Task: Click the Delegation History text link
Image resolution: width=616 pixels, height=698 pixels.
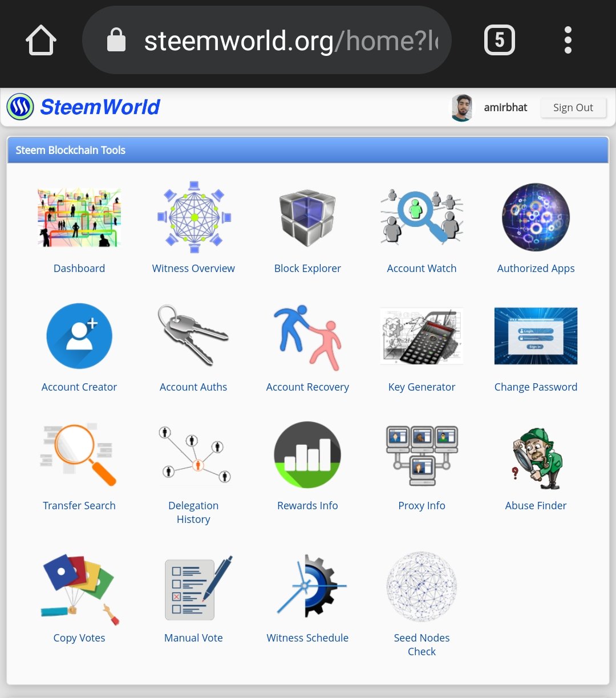Action: [x=193, y=512]
